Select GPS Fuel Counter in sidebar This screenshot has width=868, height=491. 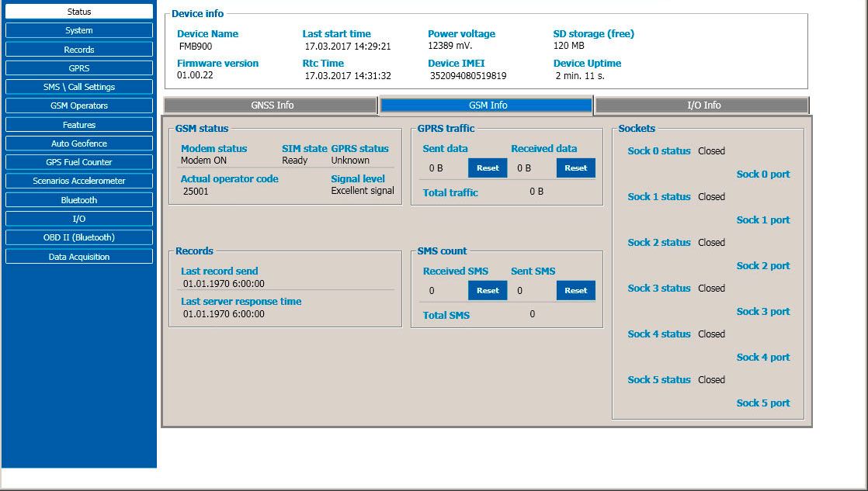[78, 162]
